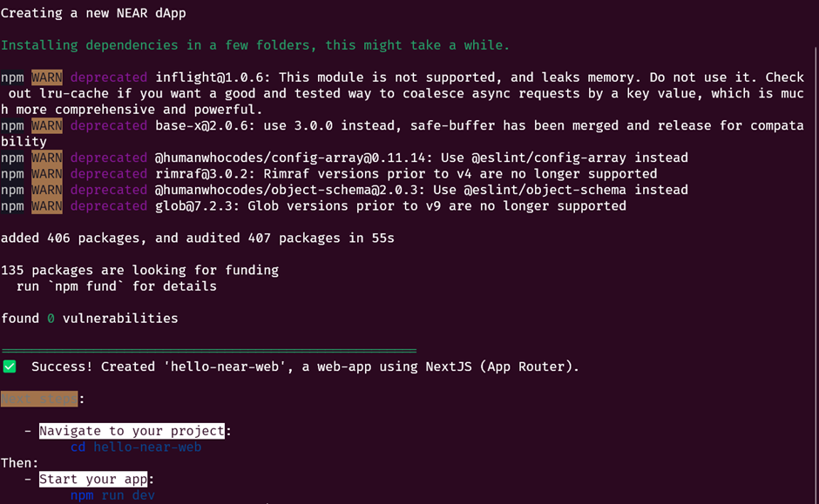Click the 'npm run dev' command
Viewport: 819px width, 504px height.
click(112, 494)
